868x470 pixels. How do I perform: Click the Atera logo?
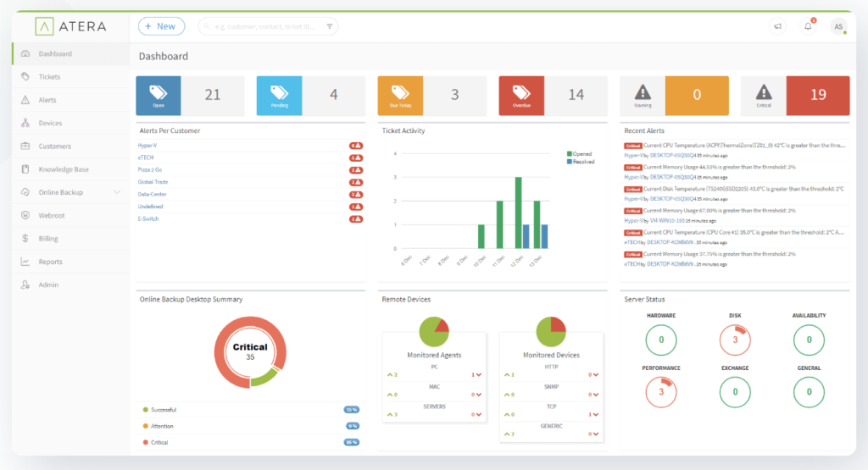[x=70, y=26]
